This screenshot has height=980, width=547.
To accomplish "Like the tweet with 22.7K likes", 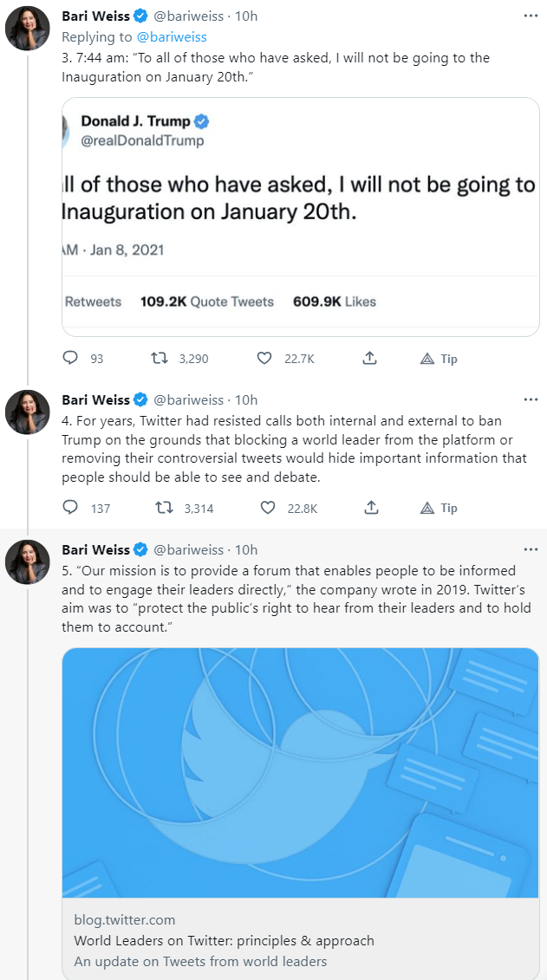I will coord(266,359).
